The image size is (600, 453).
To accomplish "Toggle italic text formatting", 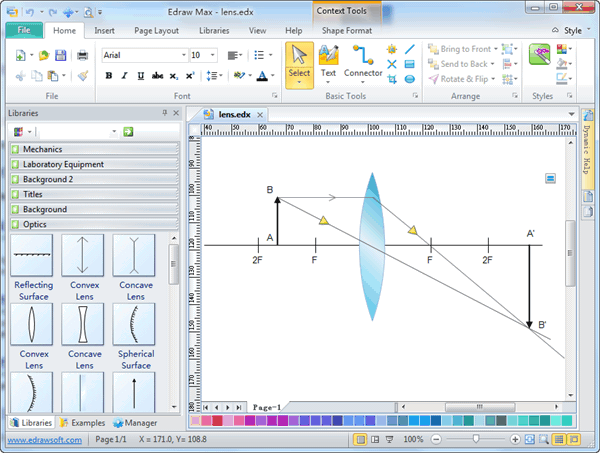I will click(123, 76).
